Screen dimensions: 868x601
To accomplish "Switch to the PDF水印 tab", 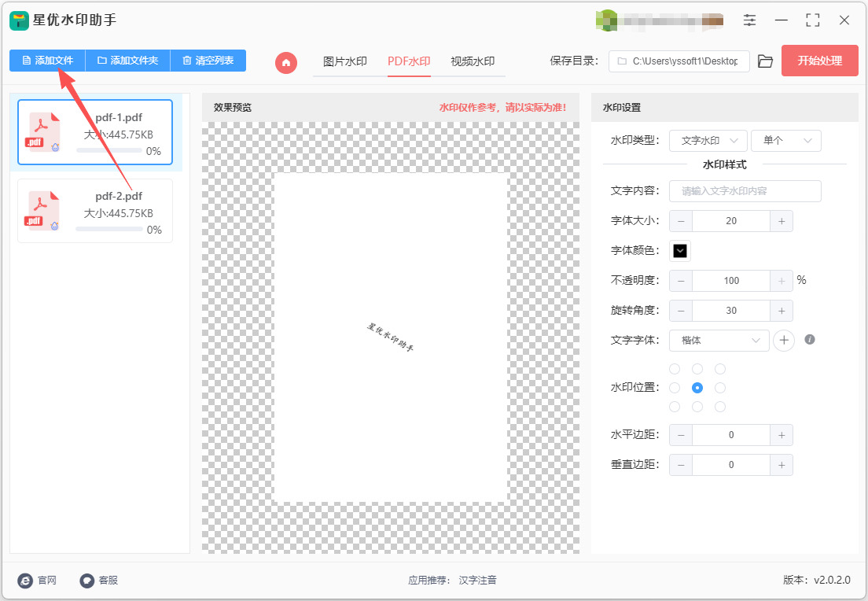I will 409,61.
